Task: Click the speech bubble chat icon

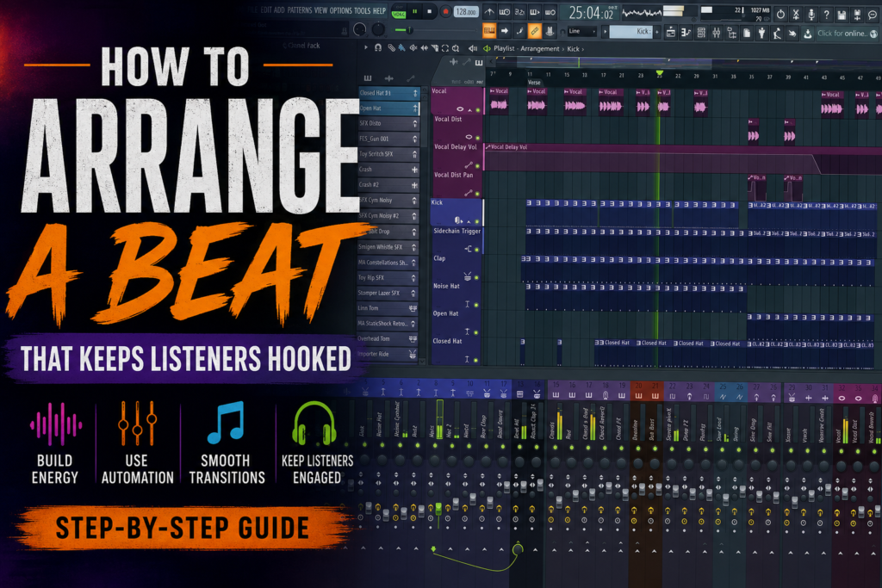Action: point(873,15)
